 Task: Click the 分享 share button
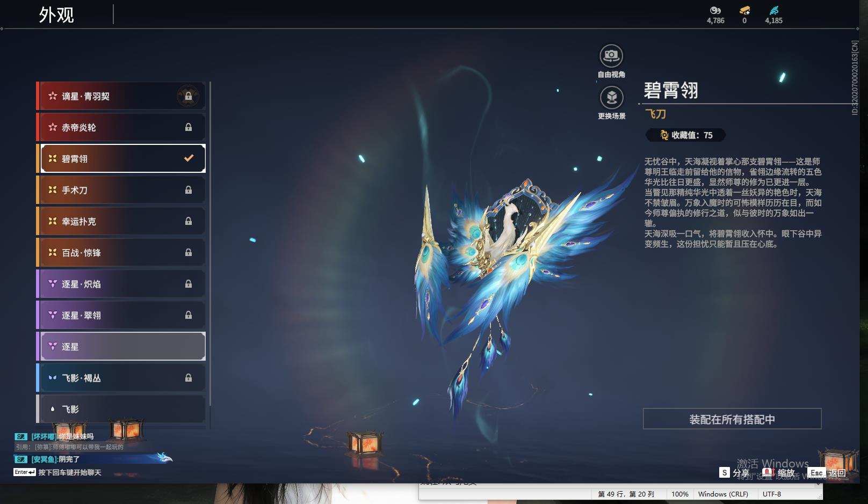[734, 473]
